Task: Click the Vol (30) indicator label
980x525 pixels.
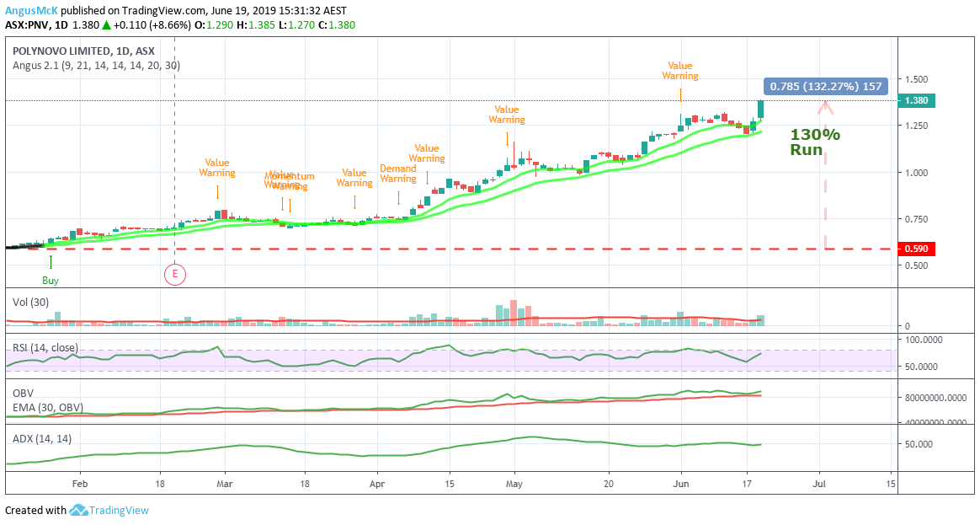Action: coord(30,303)
